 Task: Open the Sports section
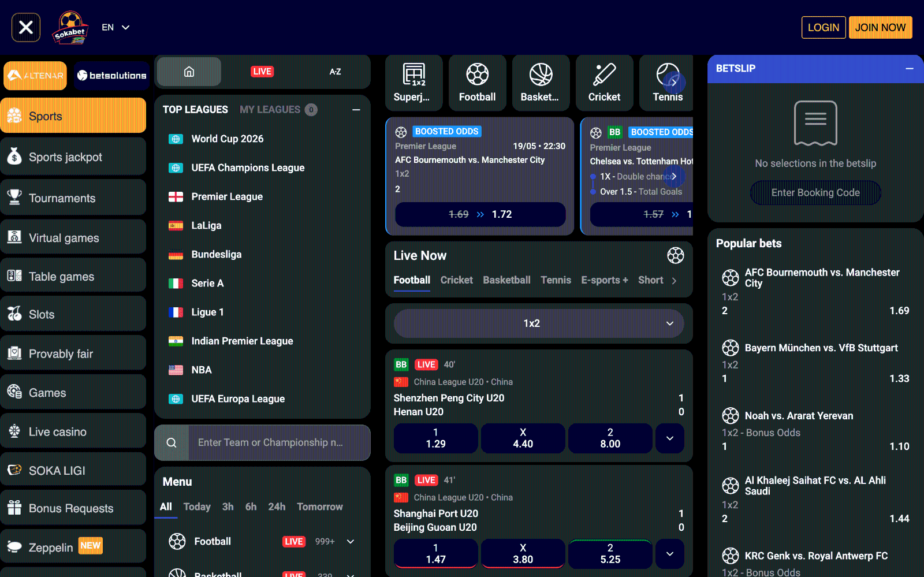tap(73, 116)
